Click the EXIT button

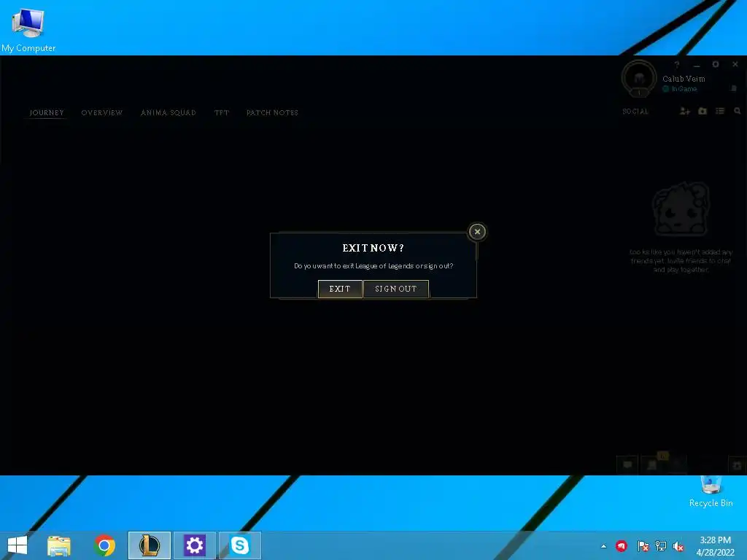point(340,289)
